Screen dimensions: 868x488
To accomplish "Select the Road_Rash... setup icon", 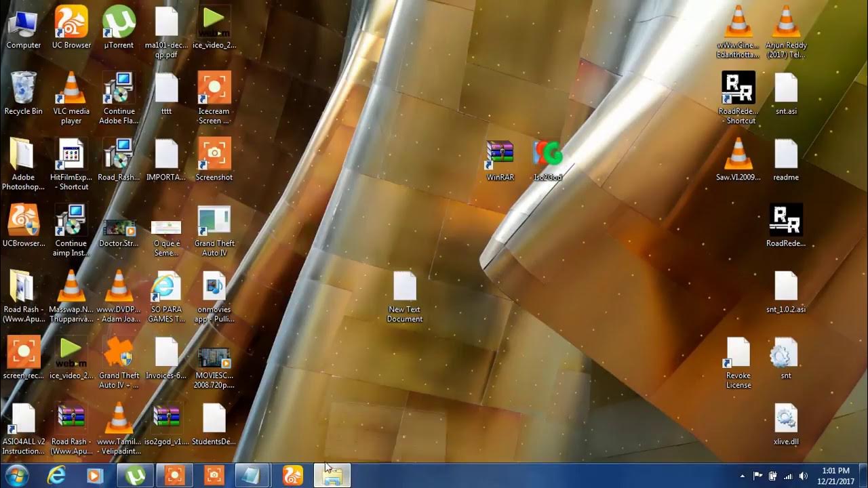I will (119, 161).
